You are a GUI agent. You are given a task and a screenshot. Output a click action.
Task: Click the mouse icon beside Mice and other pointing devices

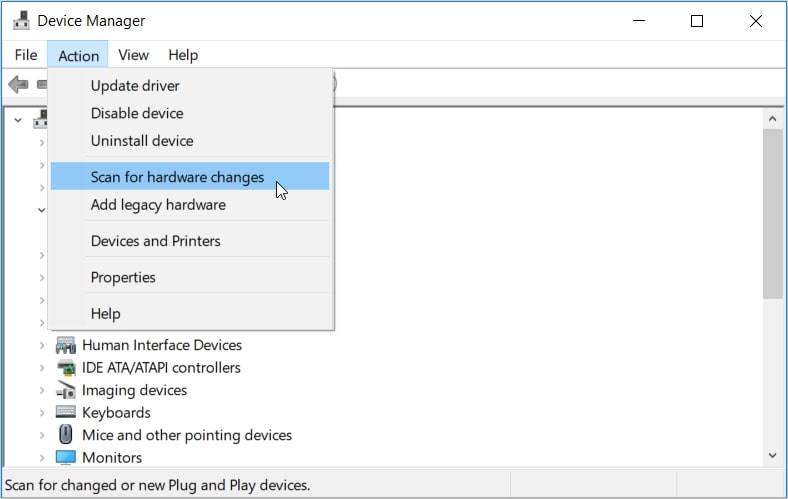pos(66,435)
